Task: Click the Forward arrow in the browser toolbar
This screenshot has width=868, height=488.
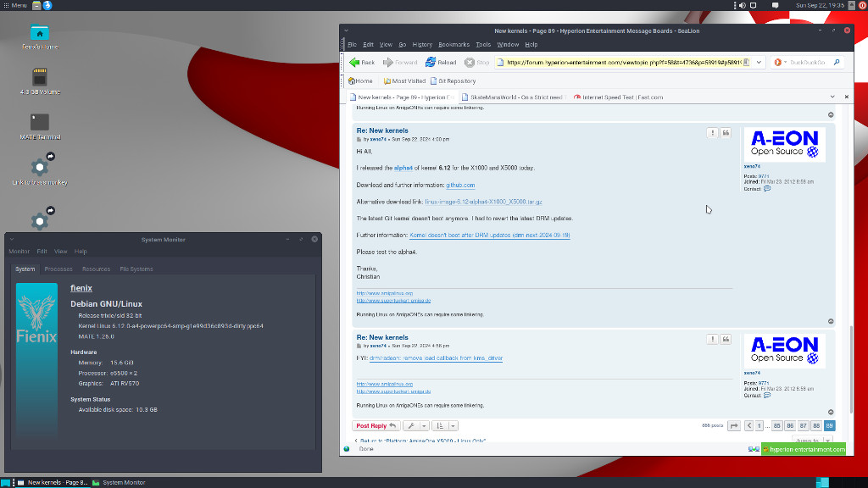Action: pos(400,63)
